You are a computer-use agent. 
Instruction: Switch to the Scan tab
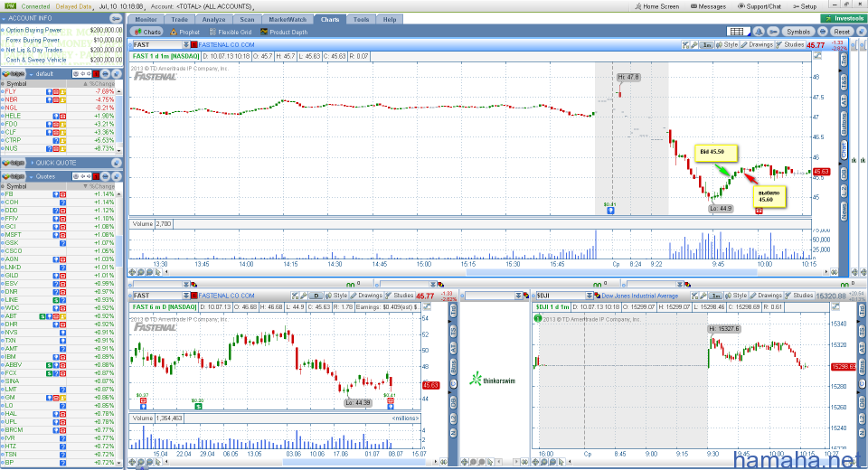coord(247,19)
